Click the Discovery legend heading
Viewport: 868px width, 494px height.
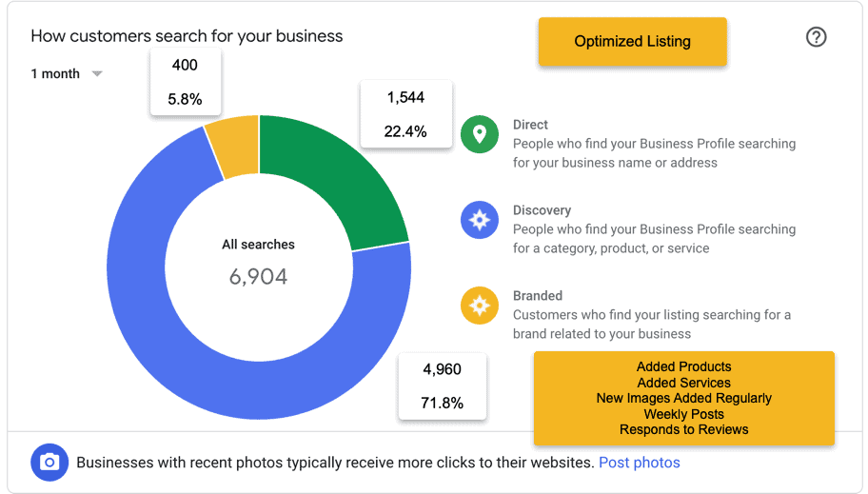pyautogui.click(x=542, y=210)
